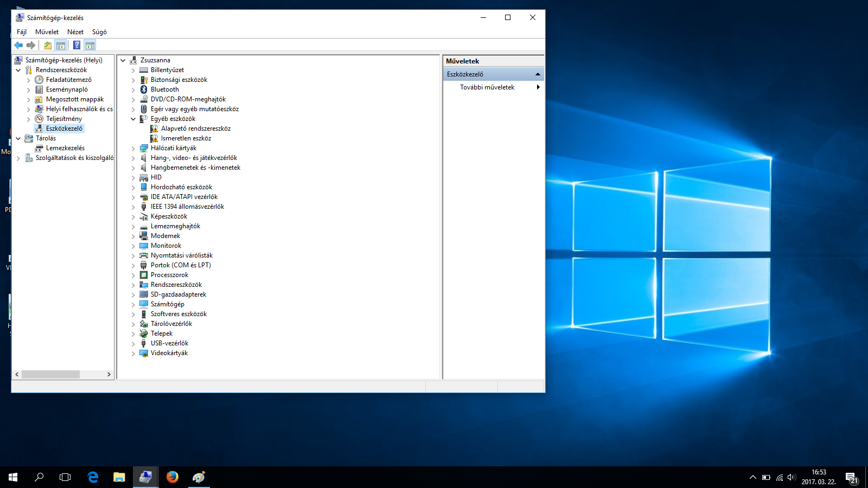Open További műveletek submenu
Screen dimensions: 868x488
click(x=487, y=87)
